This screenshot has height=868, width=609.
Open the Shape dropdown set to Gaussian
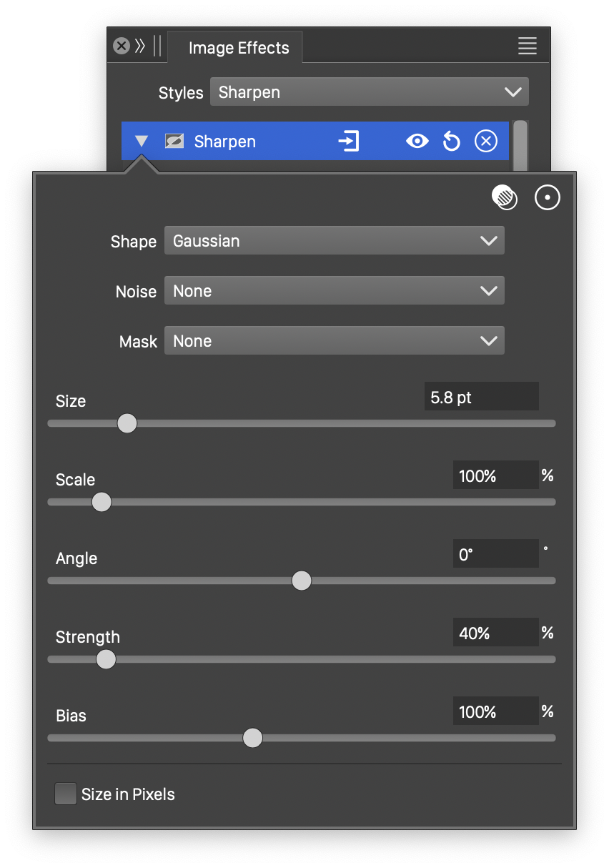(x=334, y=241)
